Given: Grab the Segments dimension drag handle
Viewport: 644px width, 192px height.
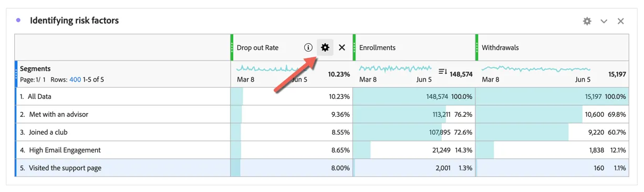Looking at the screenshot, I should (x=16, y=74).
